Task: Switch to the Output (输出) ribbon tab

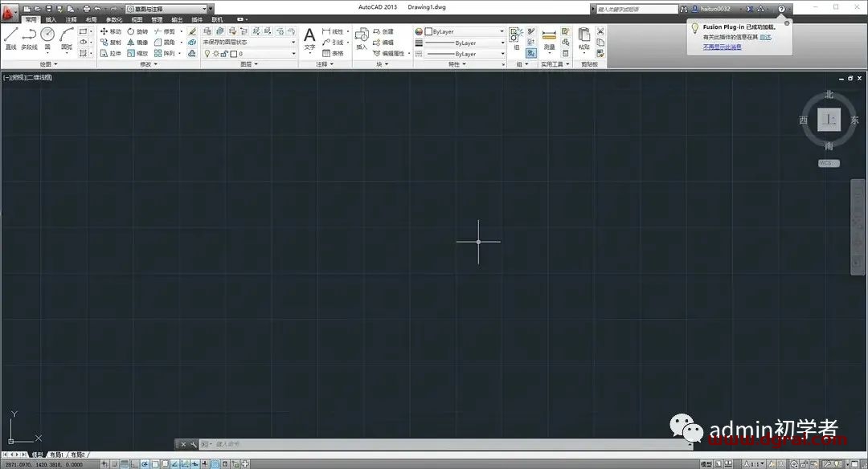Action: coord(177,19)
